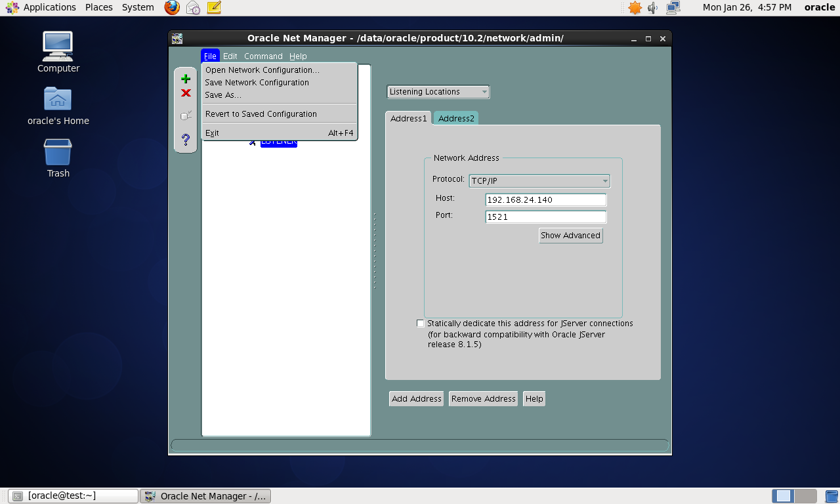This screenshot has width=840, height=504.
Task: Switch to the Address1 tab
Action: point(409,118)
